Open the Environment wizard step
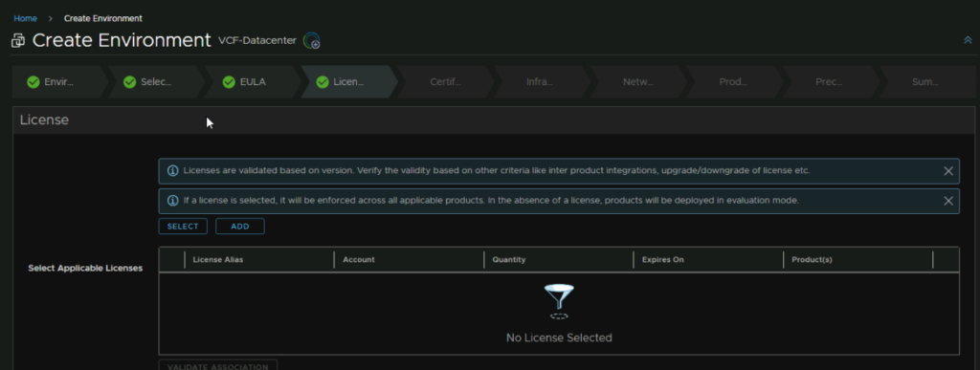Screen dimensions: 980x370 point(59,81)
